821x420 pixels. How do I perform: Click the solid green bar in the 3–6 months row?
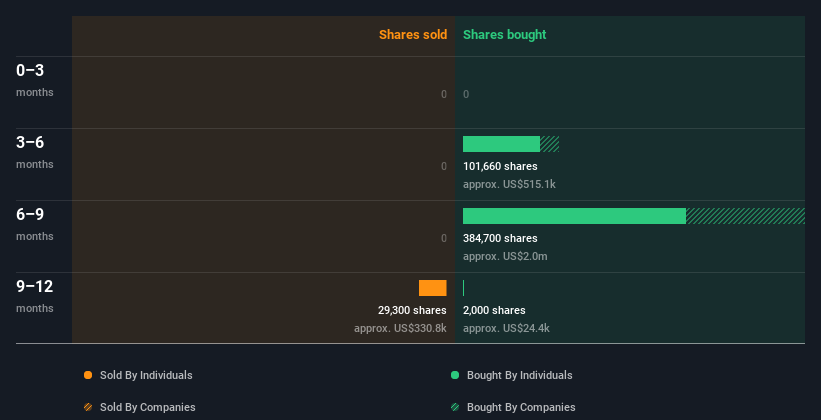tap(501, 144)
